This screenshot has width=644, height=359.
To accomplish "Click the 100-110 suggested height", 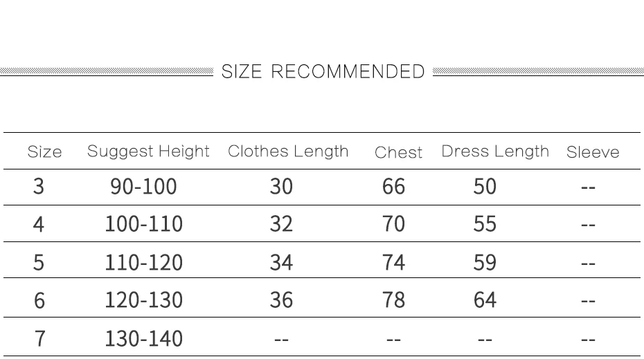I will tap(144, 224).
